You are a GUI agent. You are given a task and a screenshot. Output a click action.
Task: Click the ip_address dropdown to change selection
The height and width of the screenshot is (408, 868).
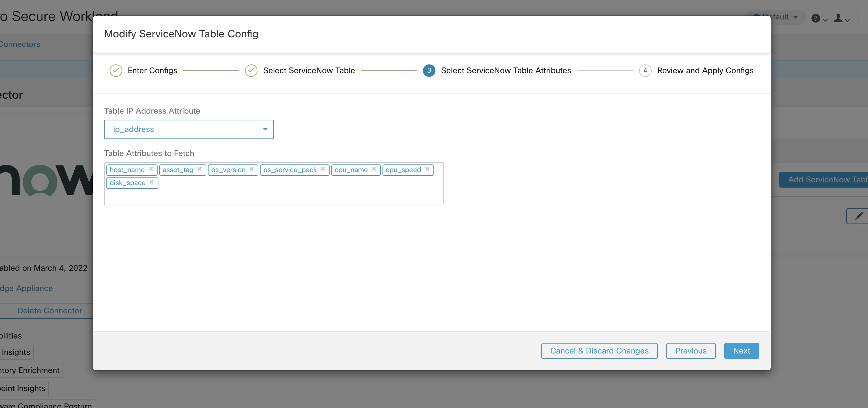189,129
